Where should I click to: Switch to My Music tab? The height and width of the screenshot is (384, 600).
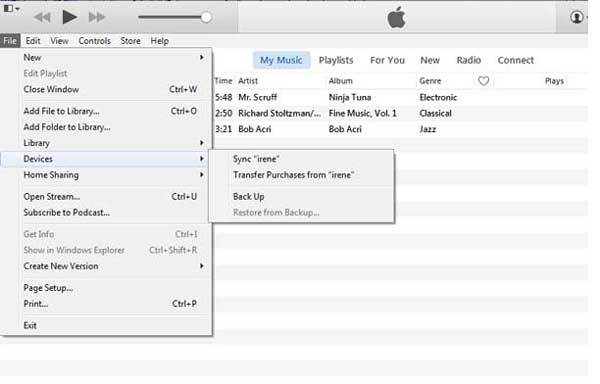pyautogui.click(x=281, y=60)
